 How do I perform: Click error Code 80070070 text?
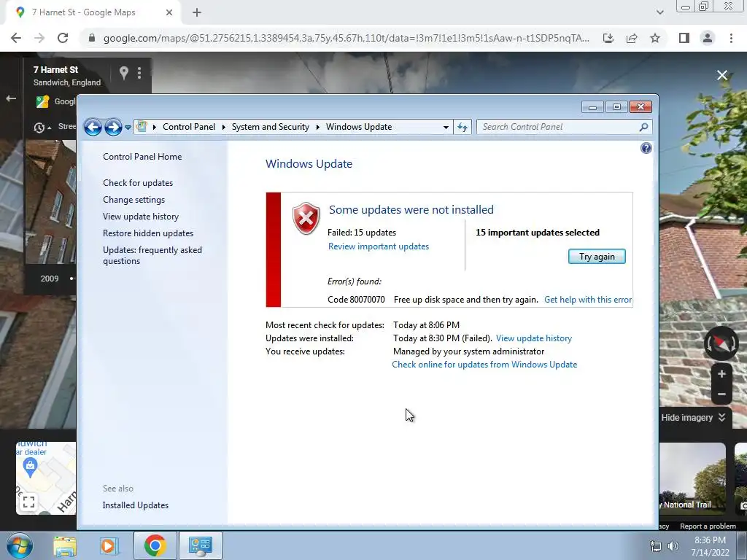pyautogui.click(x=356, y=300)
